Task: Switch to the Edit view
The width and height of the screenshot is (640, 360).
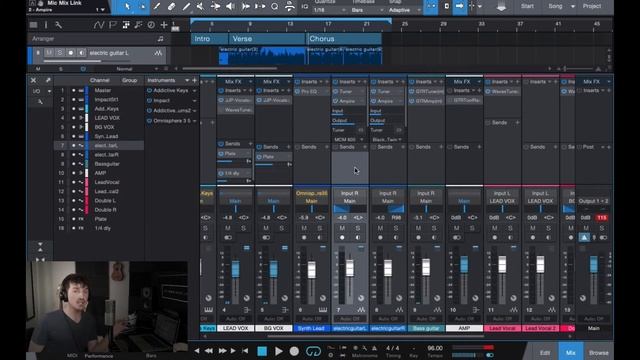Action: point(545,353)
